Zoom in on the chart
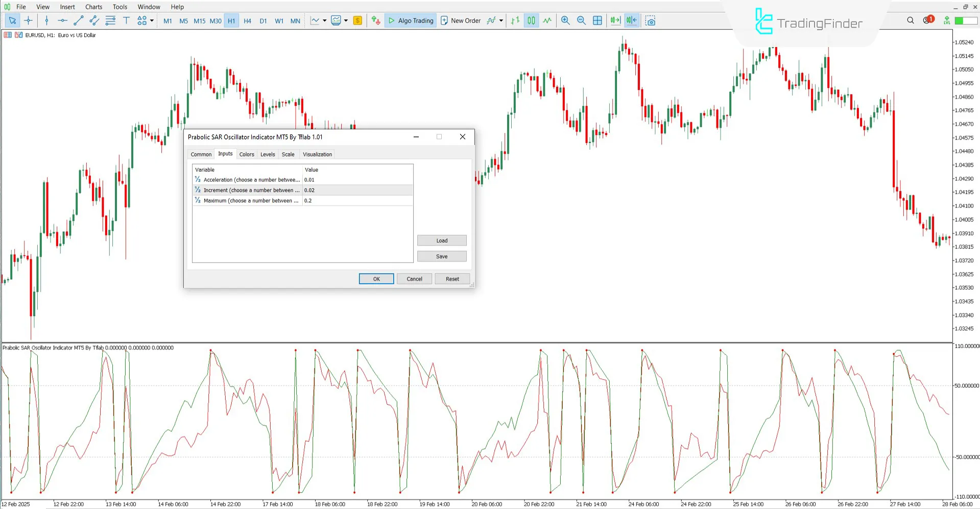 point(565,20)
